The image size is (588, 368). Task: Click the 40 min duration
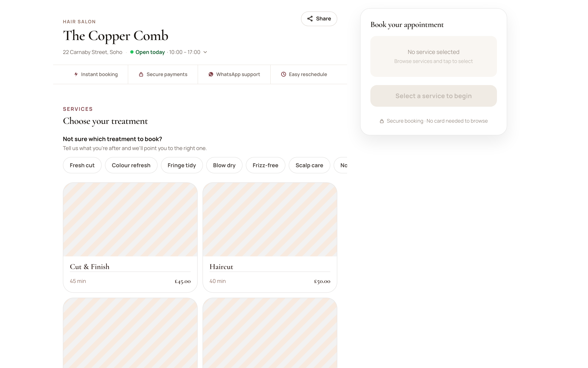click(x=218, y=281)
